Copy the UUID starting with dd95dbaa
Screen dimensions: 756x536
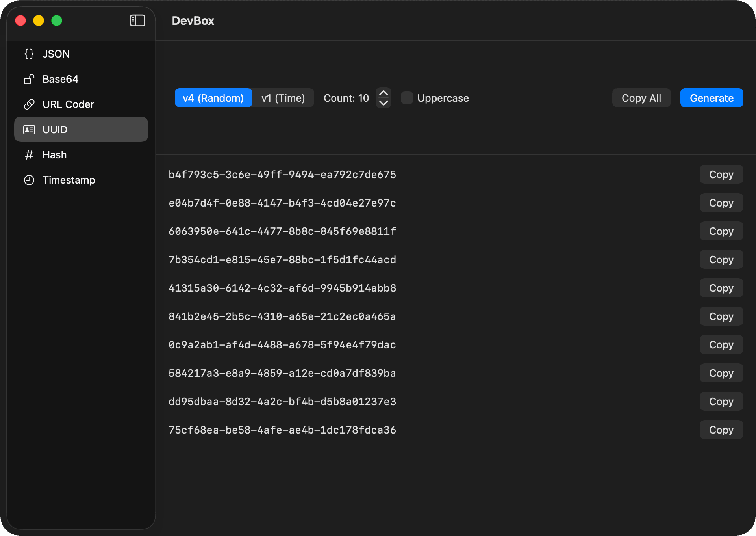coord(721,401)
